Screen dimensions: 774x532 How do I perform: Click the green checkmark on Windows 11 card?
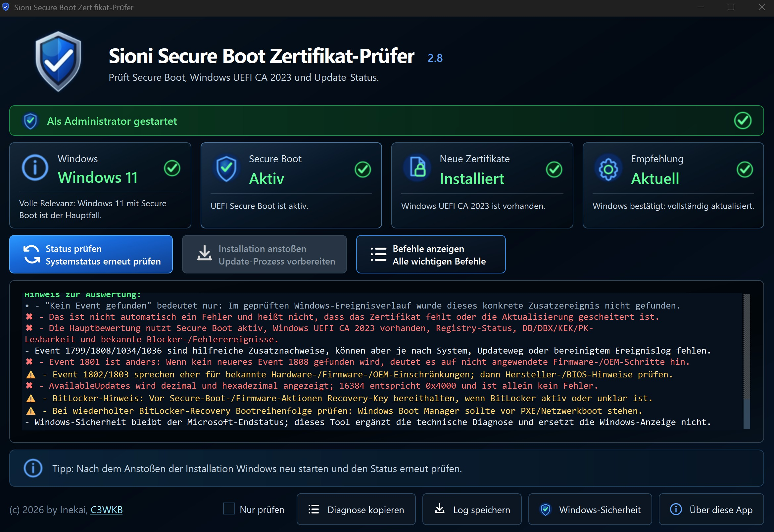point(172,168)
